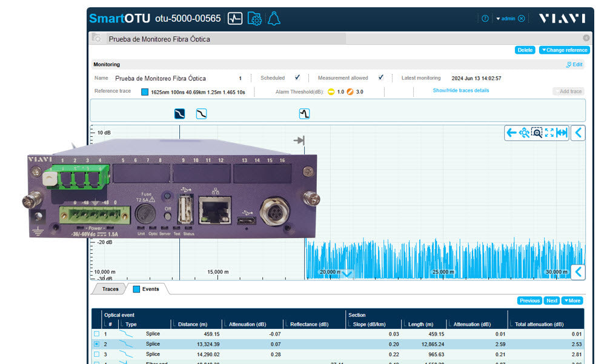Viewport: 610px width, 364px height.
Task: Click the splice type icon in row 1
Action: pyautogui.click(x=126, y=334)
